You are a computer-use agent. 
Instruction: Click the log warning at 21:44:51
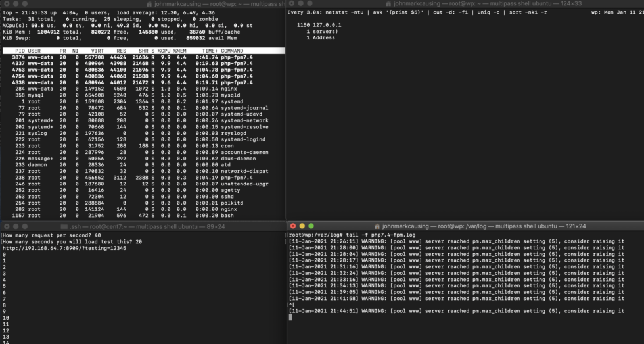click(x=456, y=311)
